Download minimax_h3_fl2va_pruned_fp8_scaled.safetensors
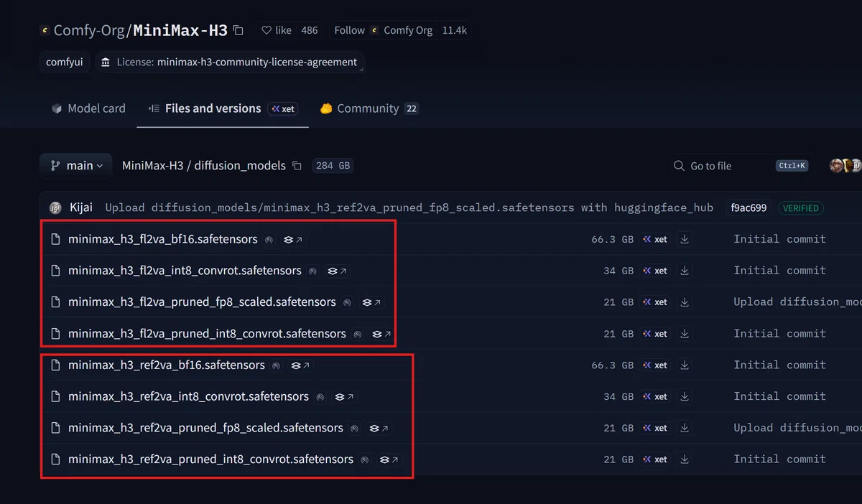862x504 pixels. [x=685, y=302]
